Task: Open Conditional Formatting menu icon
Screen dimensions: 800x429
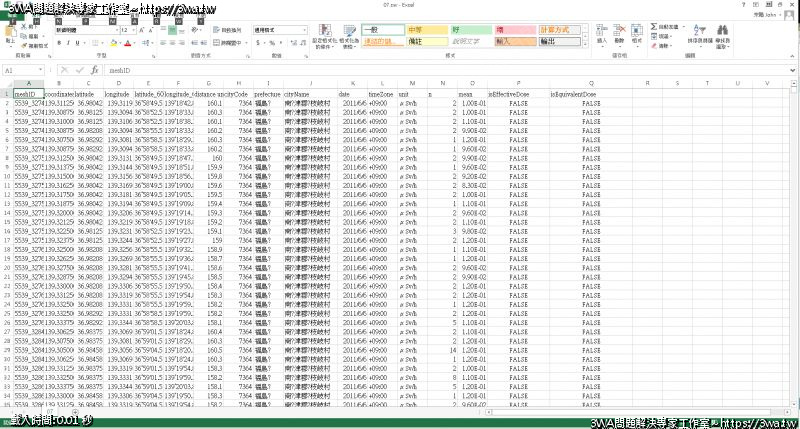Action: click(324, 31)
